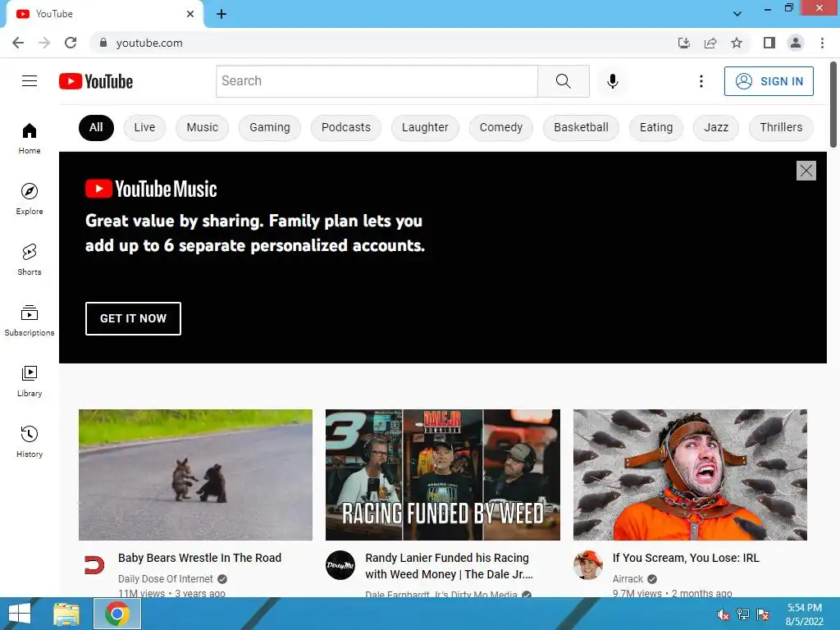Reload the page

coord(71,43)
